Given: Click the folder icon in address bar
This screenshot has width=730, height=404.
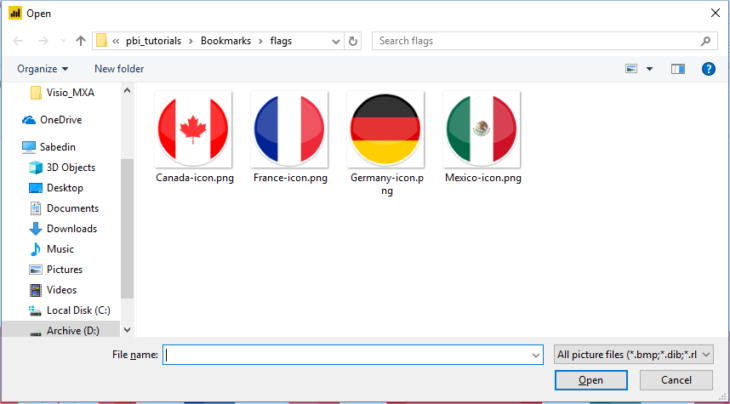Looking at the screenshot, I should [101, 41].
